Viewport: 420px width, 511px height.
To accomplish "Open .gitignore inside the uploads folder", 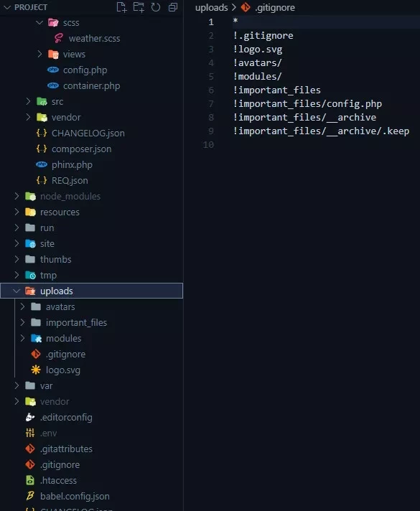I will coord(65,354).
